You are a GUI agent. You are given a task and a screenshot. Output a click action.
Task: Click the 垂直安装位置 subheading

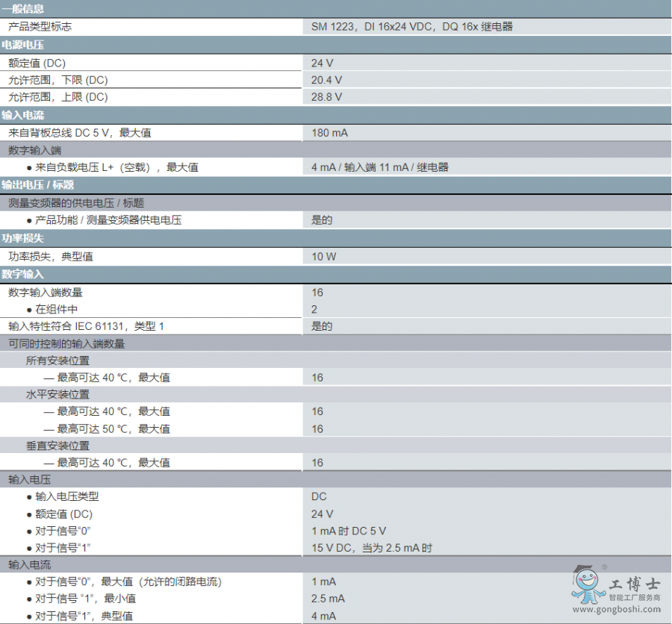coord(57,446)
